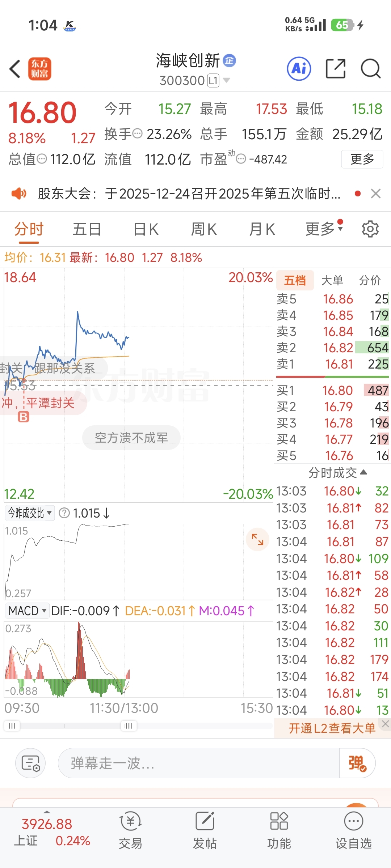391x868 pixels.
Task: Switch order book to 分价 view
Action: 370,280
